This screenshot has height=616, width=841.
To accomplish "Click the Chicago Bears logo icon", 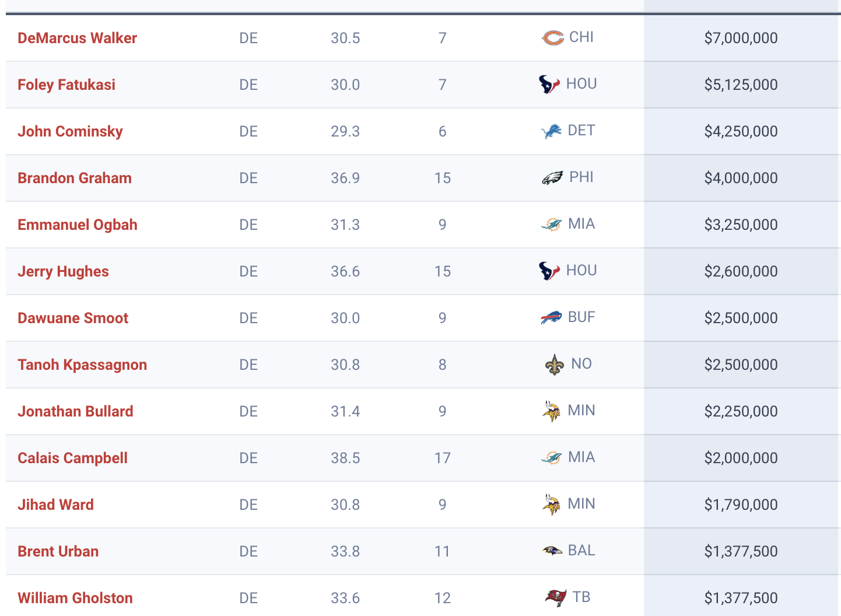I will [552, 38].
